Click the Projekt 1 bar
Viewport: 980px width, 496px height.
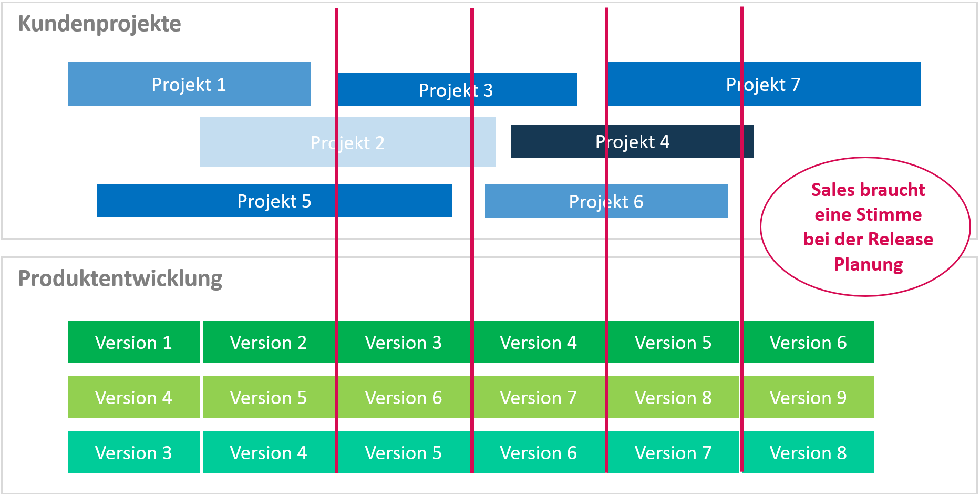(189, 84)
